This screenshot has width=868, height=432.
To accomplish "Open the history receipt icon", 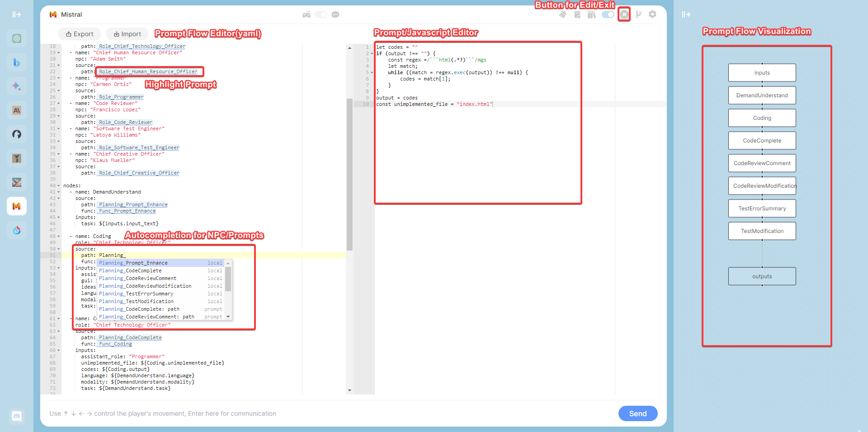I will pos(577,14).
